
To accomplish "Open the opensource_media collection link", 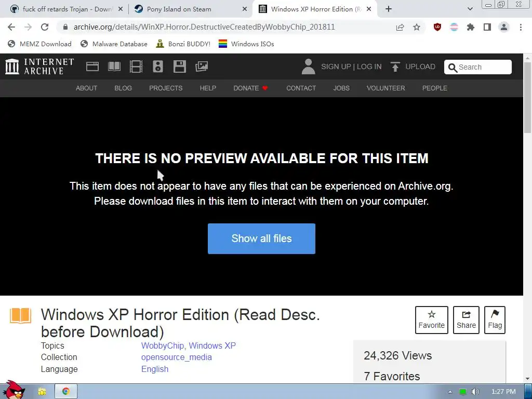I will (x=177, y=357).
